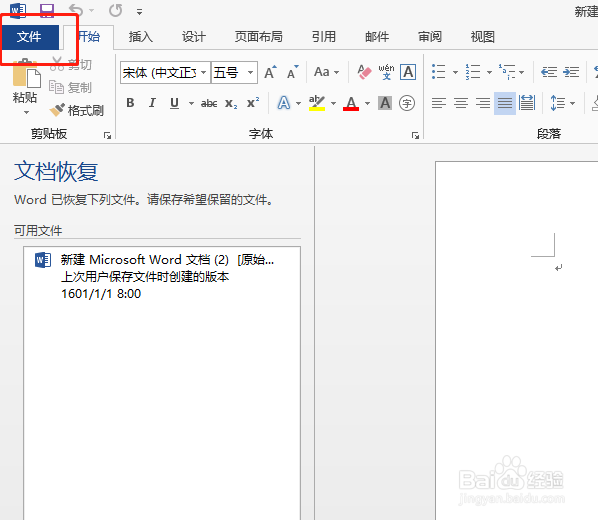598x520 pixels.
Task: Toggle Superscript x² formatting
Action: tap(253, 103)
